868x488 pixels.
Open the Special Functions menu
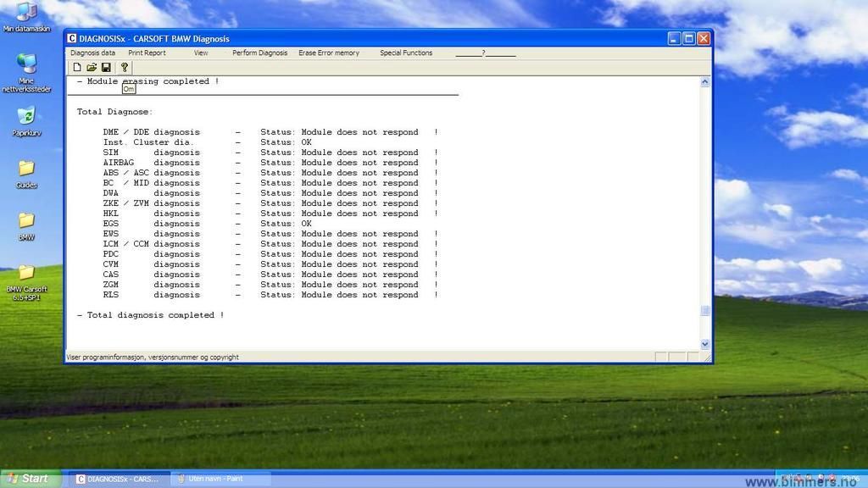406,53
